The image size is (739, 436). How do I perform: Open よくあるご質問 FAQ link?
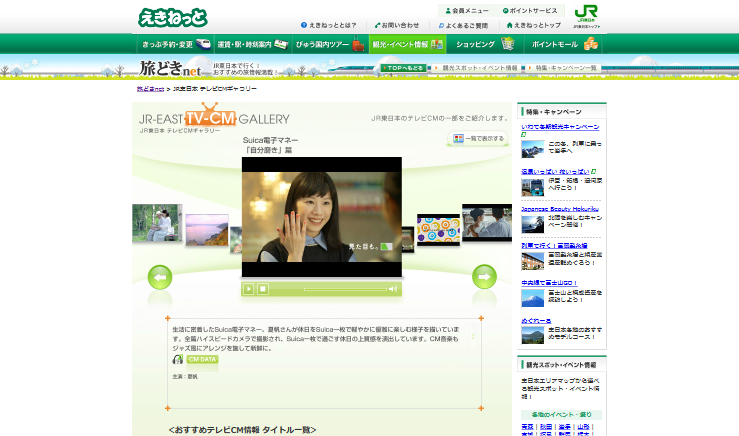(463, 25)
